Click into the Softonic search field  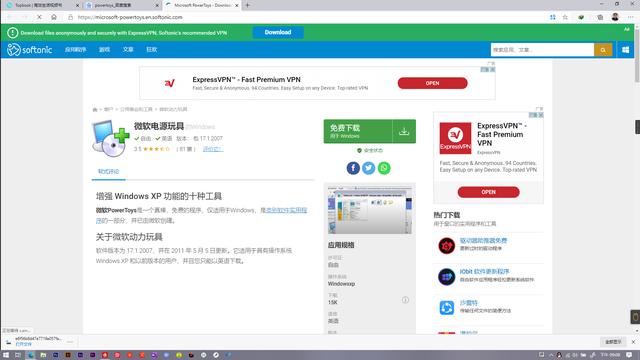(542, 50)
